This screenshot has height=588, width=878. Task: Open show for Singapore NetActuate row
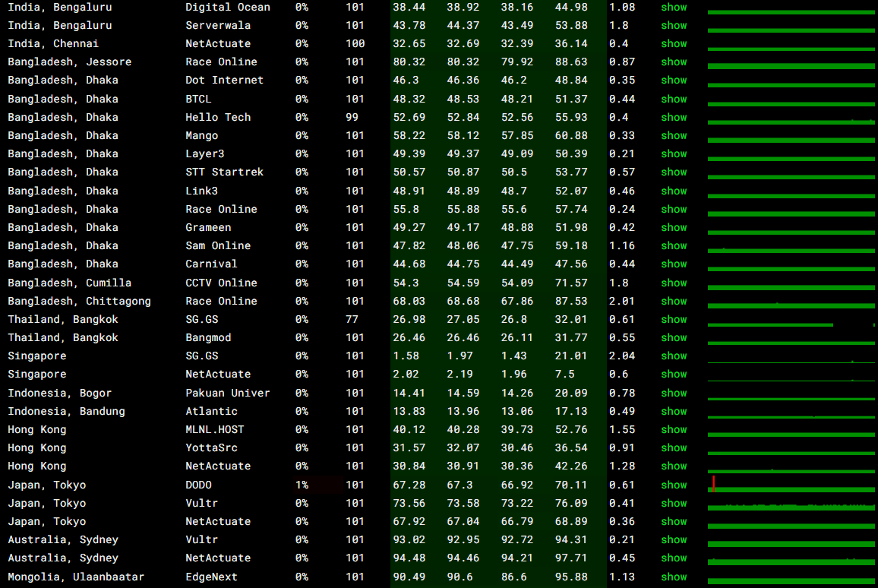tap(674, 374)
